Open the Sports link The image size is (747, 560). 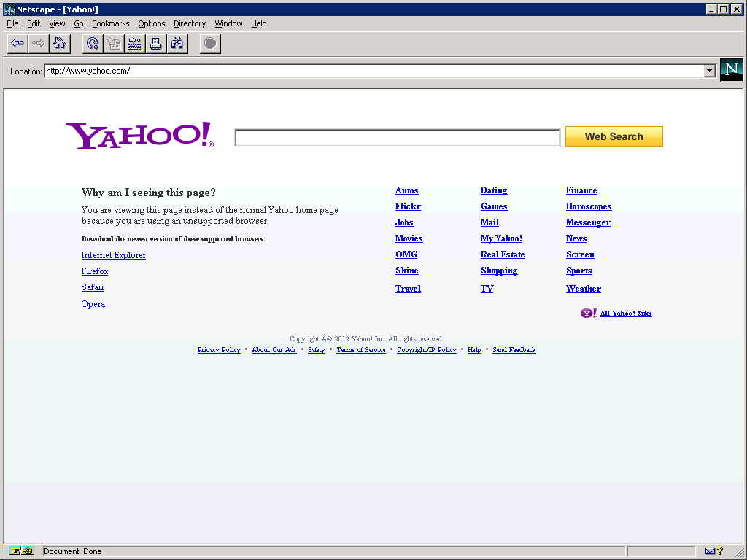click(578, 271)
